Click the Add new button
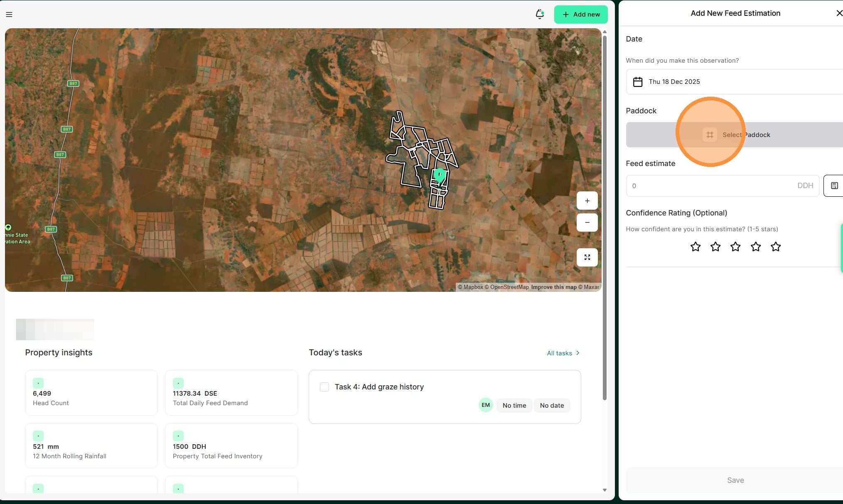 [580, 15]
